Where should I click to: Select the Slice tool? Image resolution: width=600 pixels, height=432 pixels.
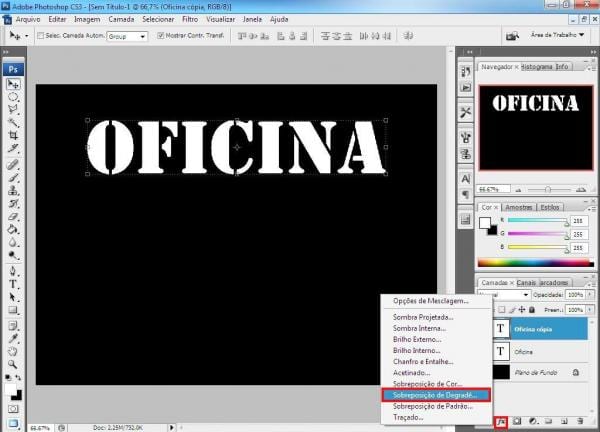pyautogui.click(x=13, y=148)
